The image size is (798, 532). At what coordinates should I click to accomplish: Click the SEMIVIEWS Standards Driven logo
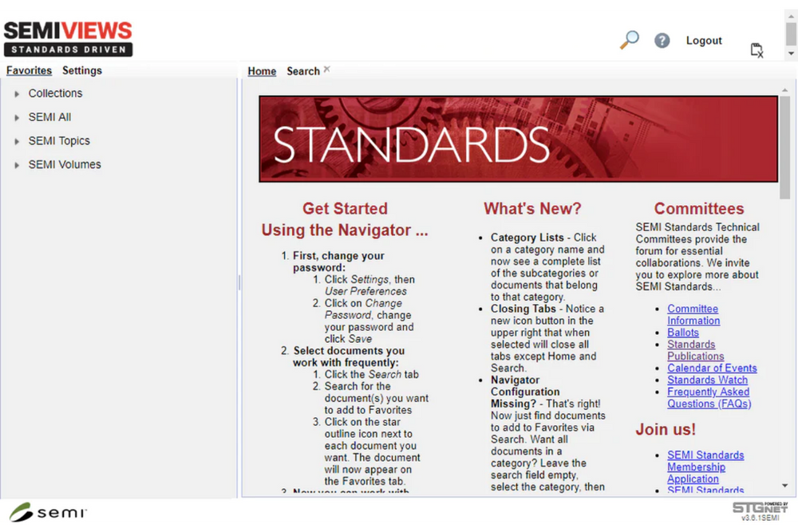[x=68, y=36]
